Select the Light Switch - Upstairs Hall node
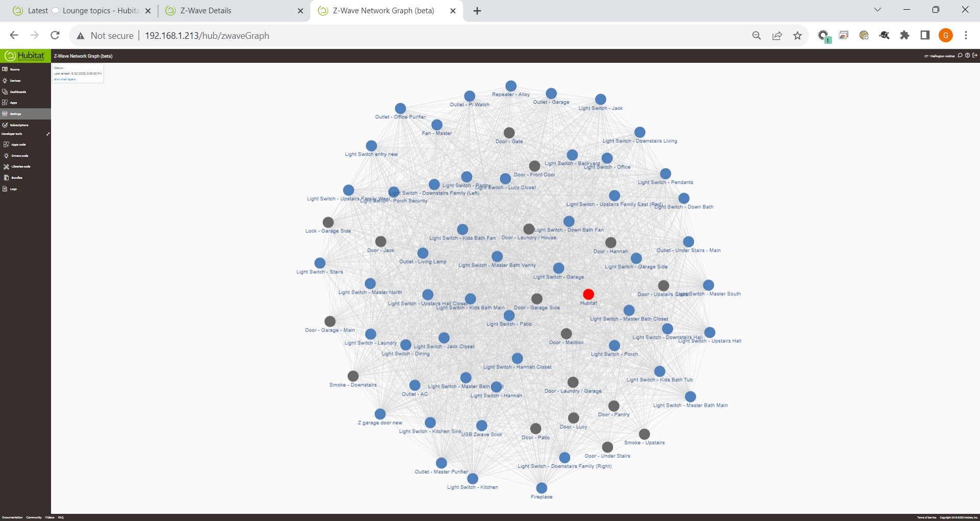 (710, 332)
